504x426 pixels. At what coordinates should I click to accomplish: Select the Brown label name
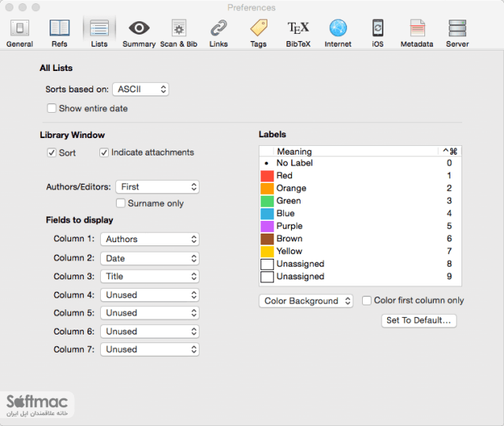pos(289,238)
